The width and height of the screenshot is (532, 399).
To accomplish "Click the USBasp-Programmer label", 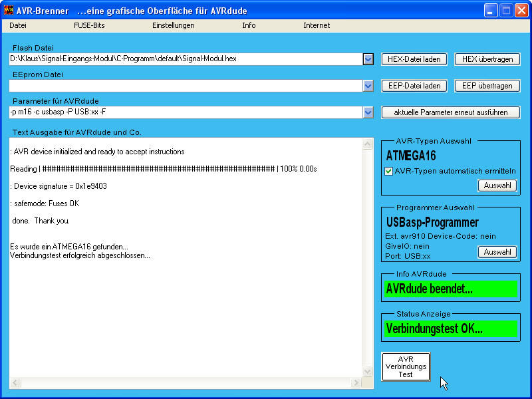I will point(432,222).
